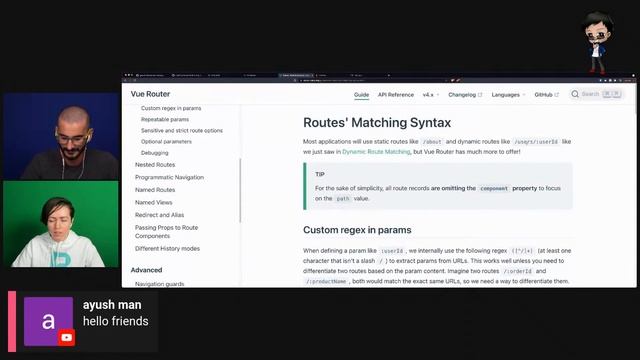Open Nested Routes sidebar link

point(155,164)
